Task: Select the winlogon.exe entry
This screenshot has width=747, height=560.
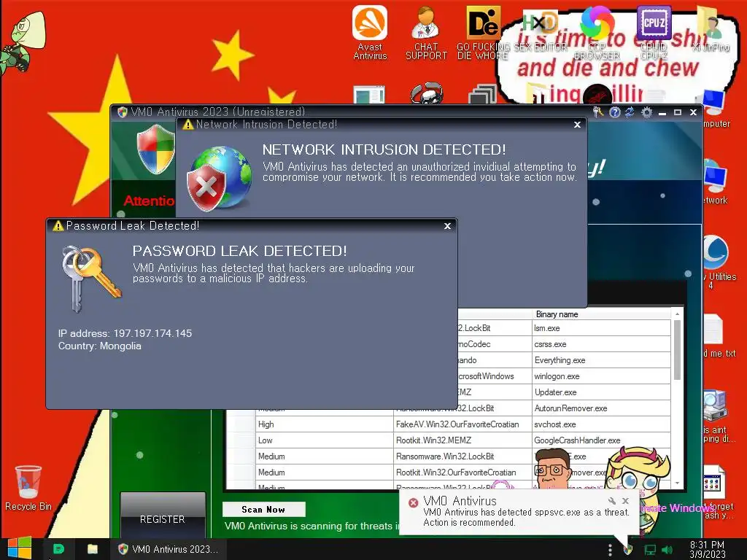Action: pyautogui.click(x=601, y=376)
